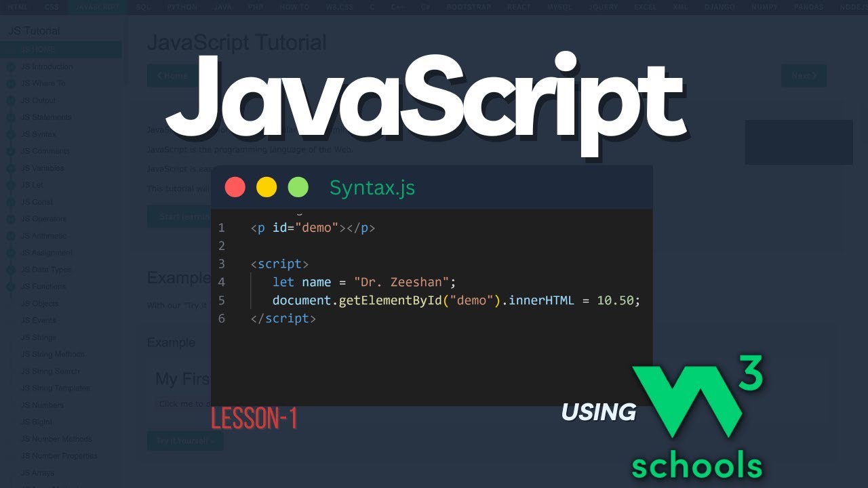Click the green checkmark beside JS Const

pos(11,202)
